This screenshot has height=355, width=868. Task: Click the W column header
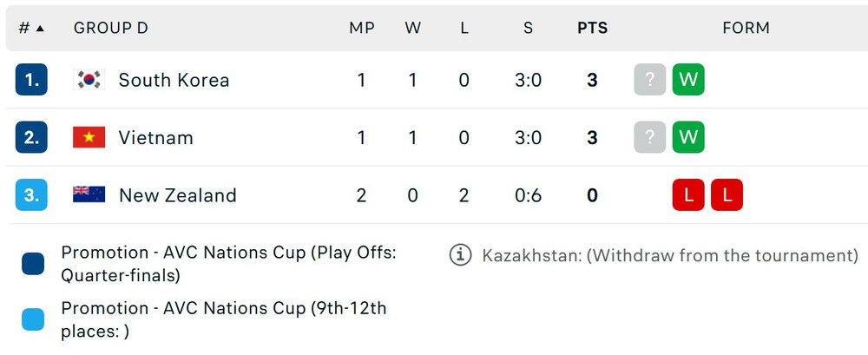click(412, 29)
